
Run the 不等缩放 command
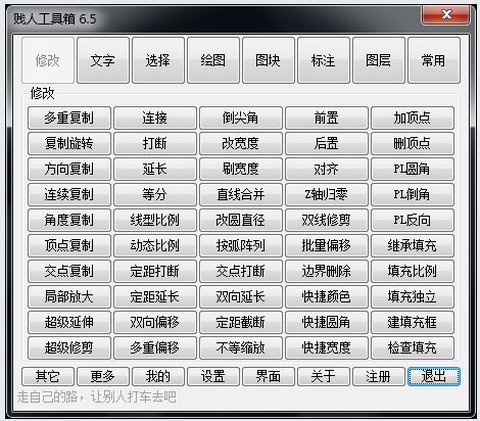pyautogui.click(x=241, y=348)
